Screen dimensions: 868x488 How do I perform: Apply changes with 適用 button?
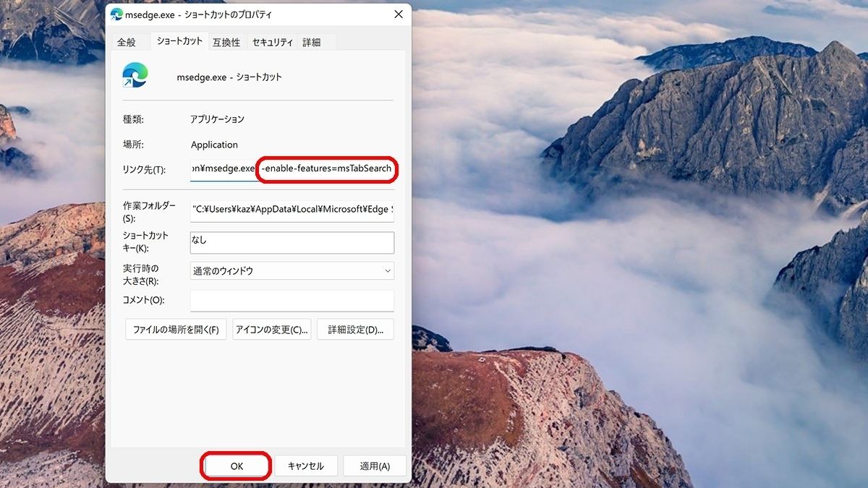(x=375, y=466)
